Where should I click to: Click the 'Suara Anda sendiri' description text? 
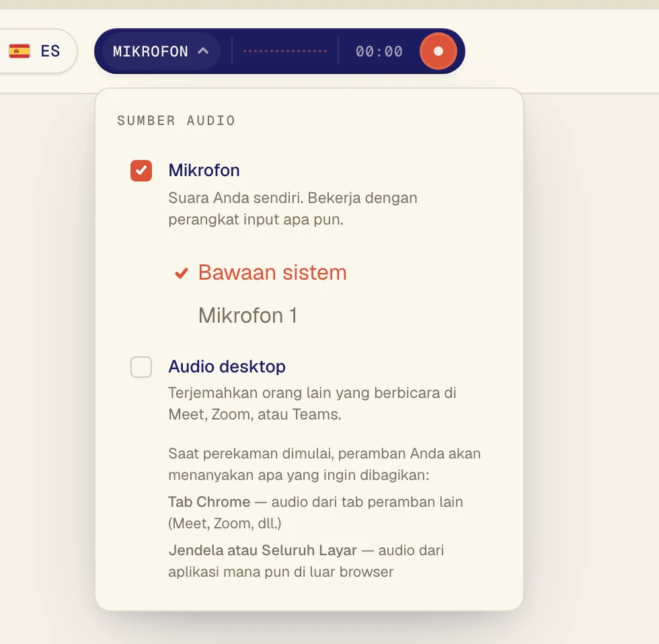coord(293,208)
